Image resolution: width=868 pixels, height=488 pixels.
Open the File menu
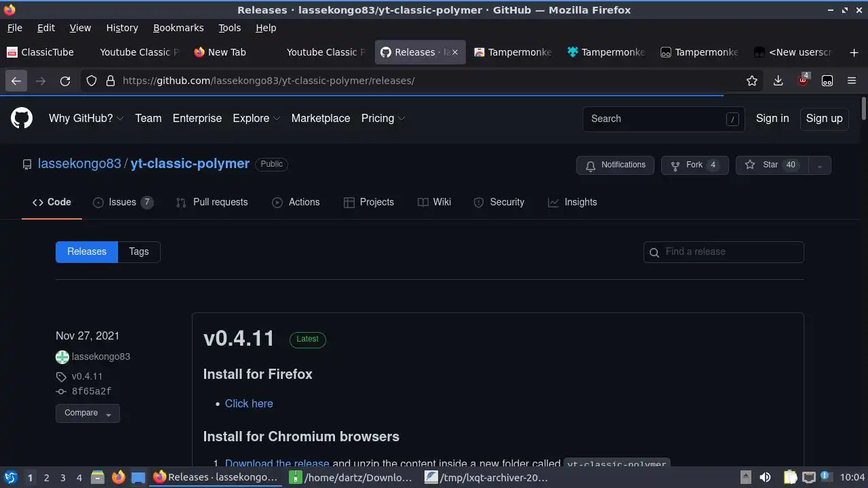click(x=14, y=28)
